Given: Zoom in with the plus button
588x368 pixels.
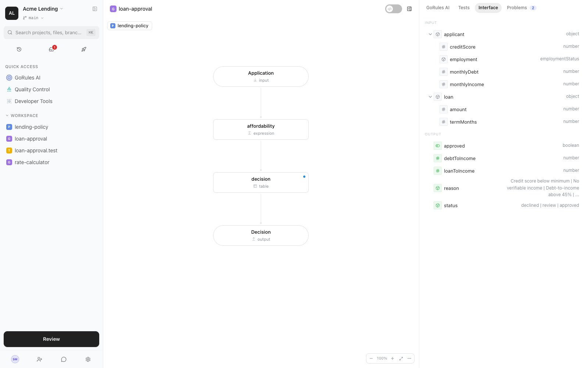Looking at the screenshot, I should point(392,358).
